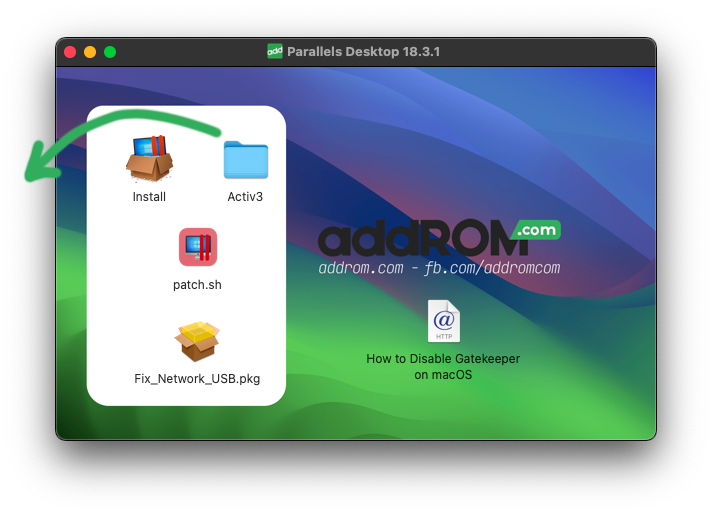Open the Activ3 folder icon
The image size is (712, 514).
tap(246, 159)
